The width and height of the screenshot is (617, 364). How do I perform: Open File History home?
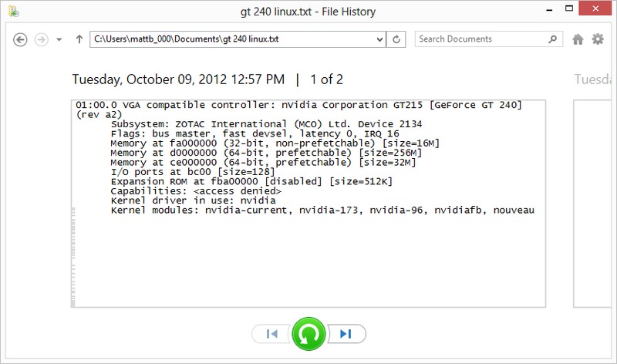[578, 39]
